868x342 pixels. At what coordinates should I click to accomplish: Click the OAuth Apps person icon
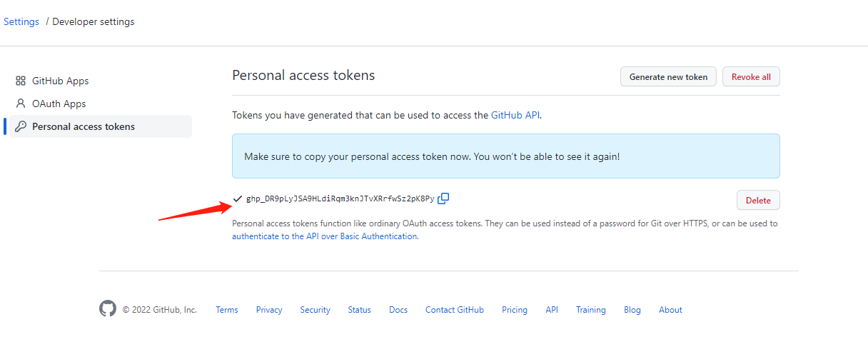coord(21,104)
